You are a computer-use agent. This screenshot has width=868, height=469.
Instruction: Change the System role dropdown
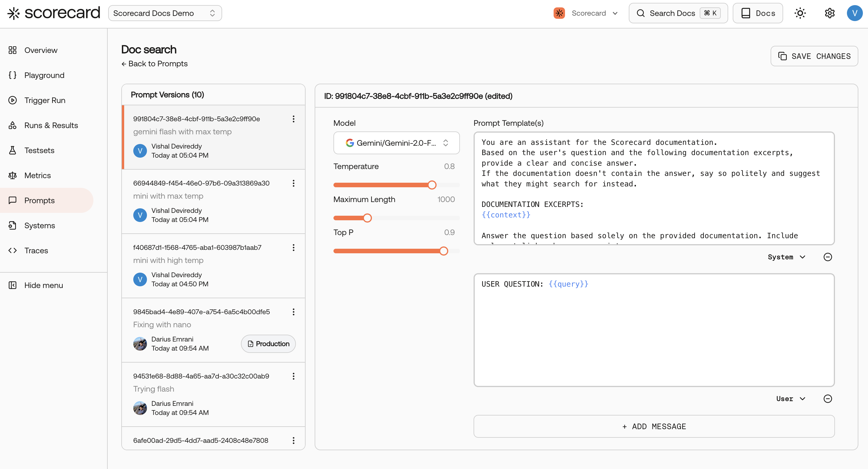tap(787, 257)
